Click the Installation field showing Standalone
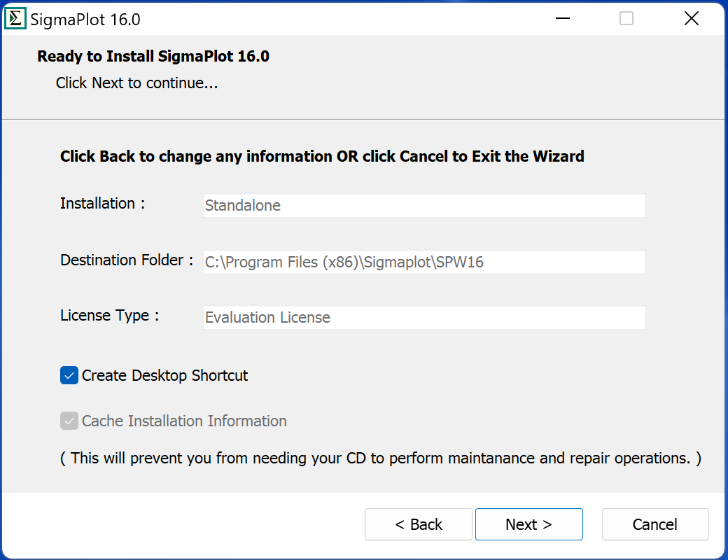The width and height of the screenshot is (728, 560). 424,205
